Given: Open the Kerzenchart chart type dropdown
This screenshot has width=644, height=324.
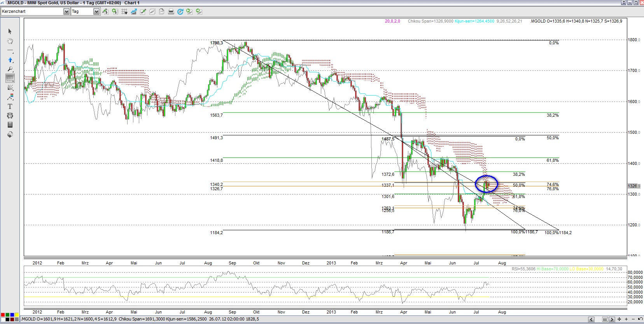Looking at the screenshot, I should [66, 12].
